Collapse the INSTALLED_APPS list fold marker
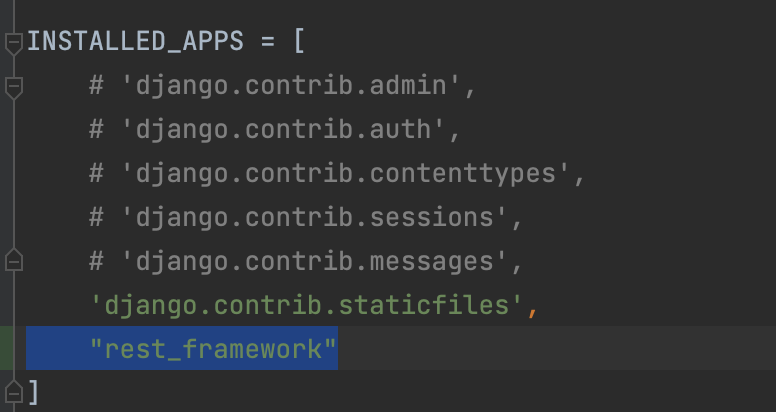 (x=14, y=43)
